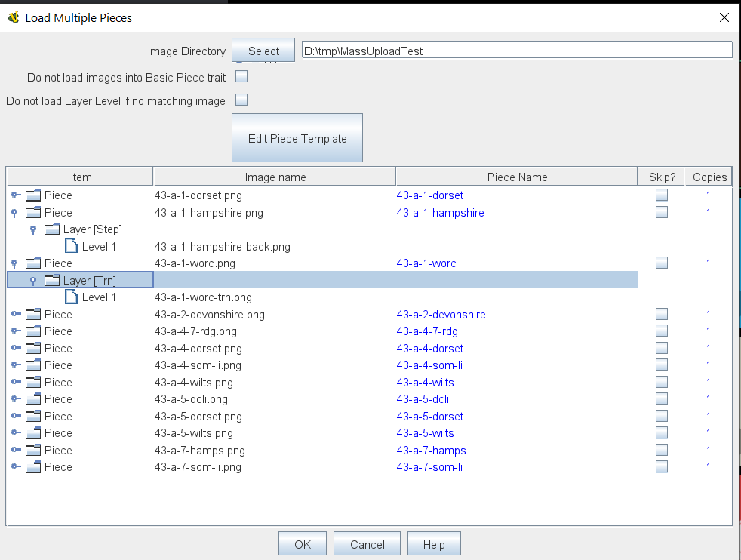The width and height of the screenshot is (741, 560).
Task: Click the Image name column header
Action: 275,177
